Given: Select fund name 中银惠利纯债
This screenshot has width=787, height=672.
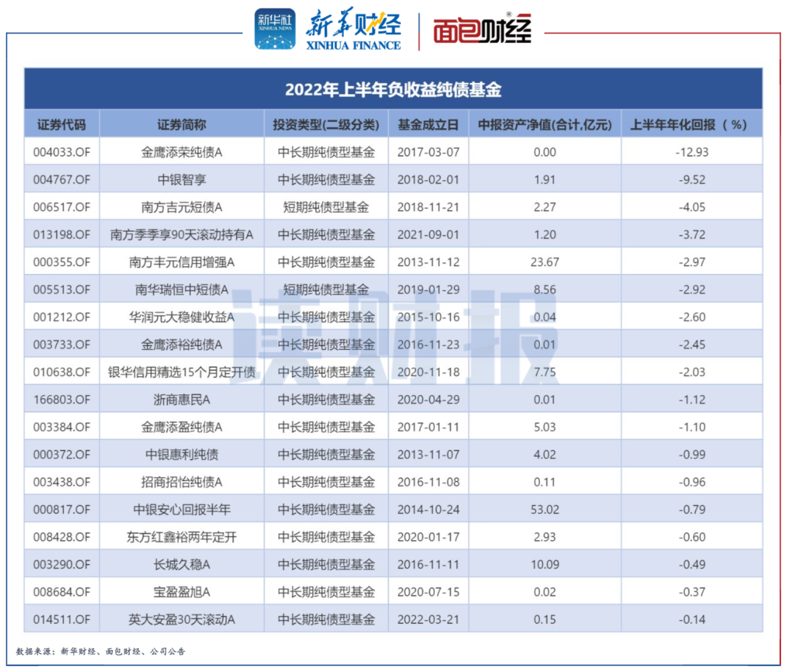Looking at the screenshot, I should coord(181,455).
